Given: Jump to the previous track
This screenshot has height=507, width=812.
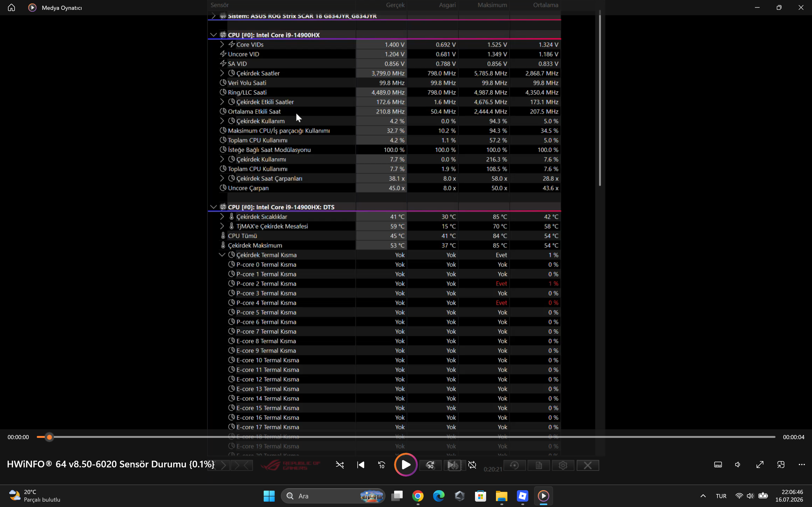Looking at the screenshot, I should point(361,465).
